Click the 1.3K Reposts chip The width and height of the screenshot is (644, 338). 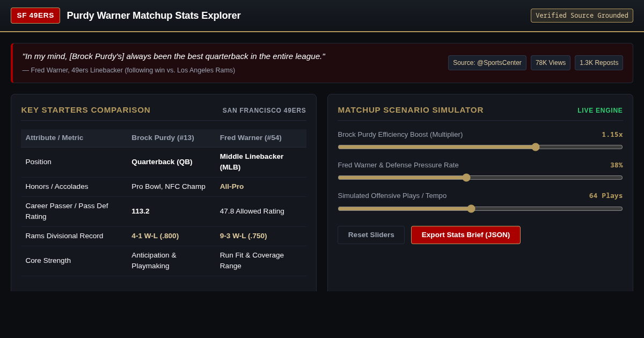599,63
